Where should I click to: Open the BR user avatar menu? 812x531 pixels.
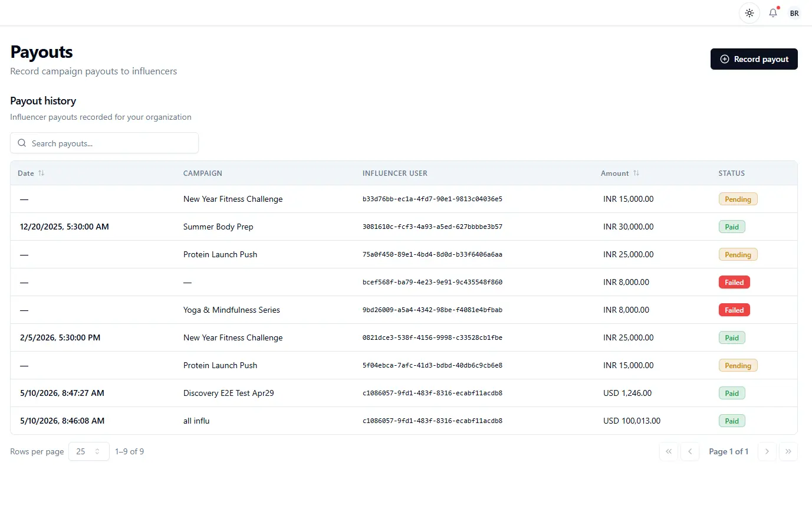[x=794, y=13]
